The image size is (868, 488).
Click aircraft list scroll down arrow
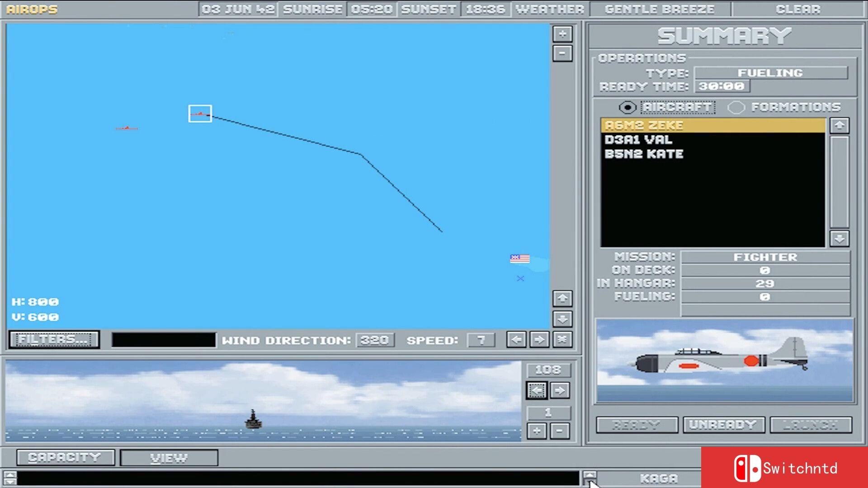[840, 238]
